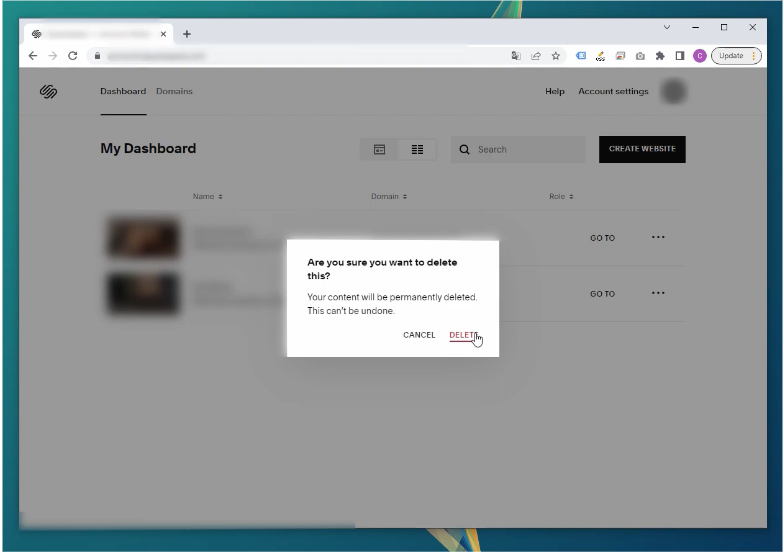The height and width of the screenshot is (555, 784).
Task: Click GO TO for second website
Action: pyautogui.click(x=602, y=294)
